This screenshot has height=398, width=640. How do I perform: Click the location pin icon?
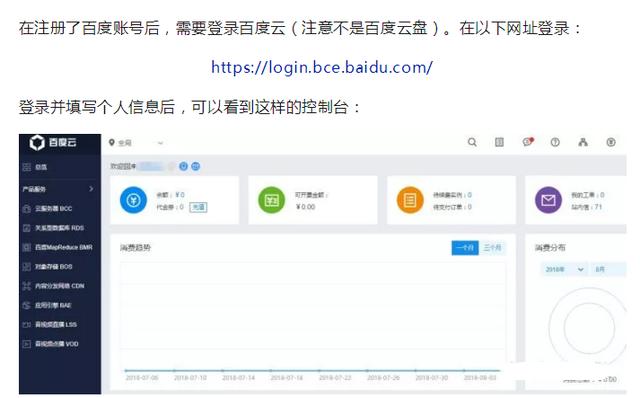coord(111,142)
